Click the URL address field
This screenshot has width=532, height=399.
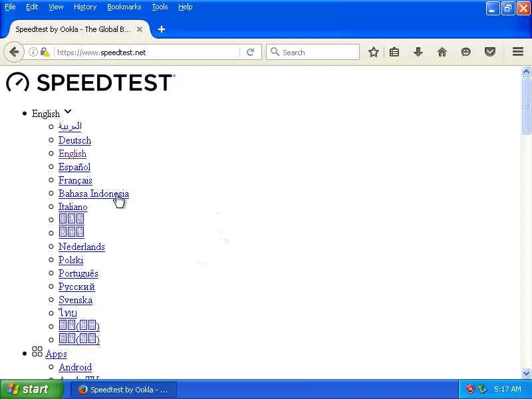146,53
